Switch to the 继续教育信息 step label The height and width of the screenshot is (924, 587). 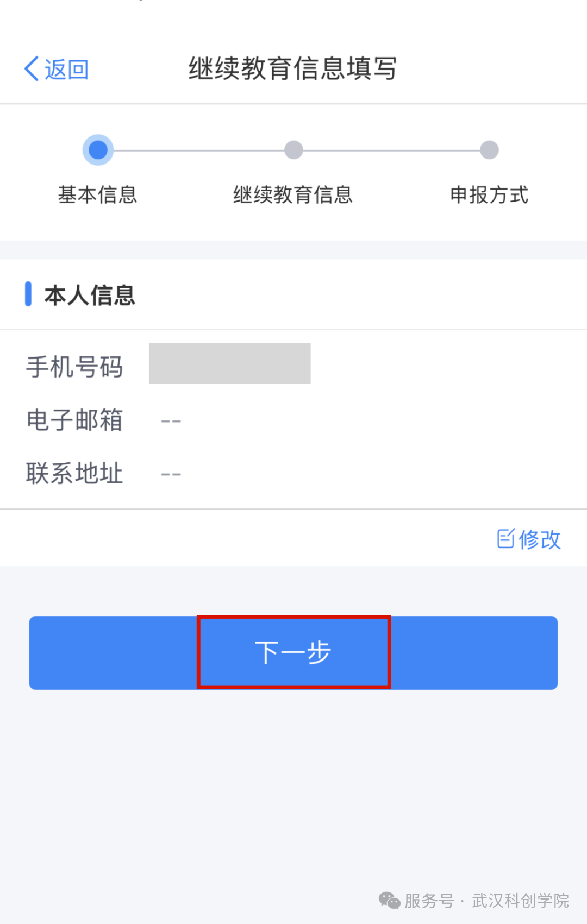[x=293, y=194]
